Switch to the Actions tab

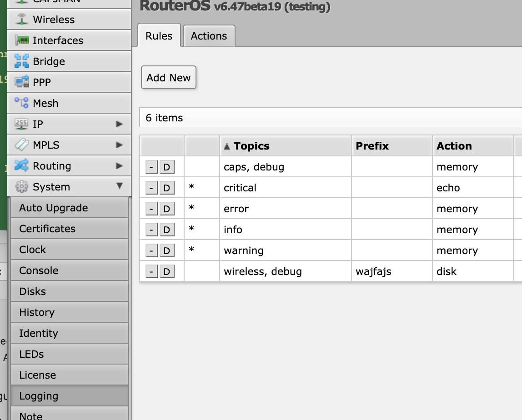pos(209,36)
